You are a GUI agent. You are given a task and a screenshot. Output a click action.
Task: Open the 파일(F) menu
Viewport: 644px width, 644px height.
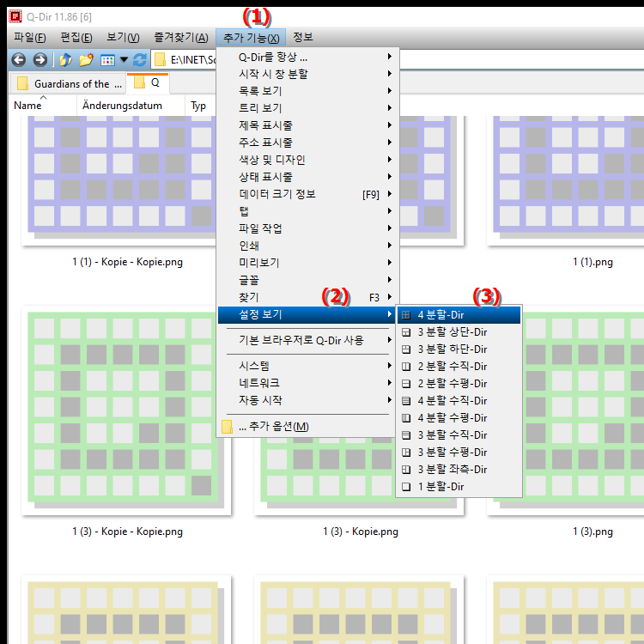tap(29, 38)
